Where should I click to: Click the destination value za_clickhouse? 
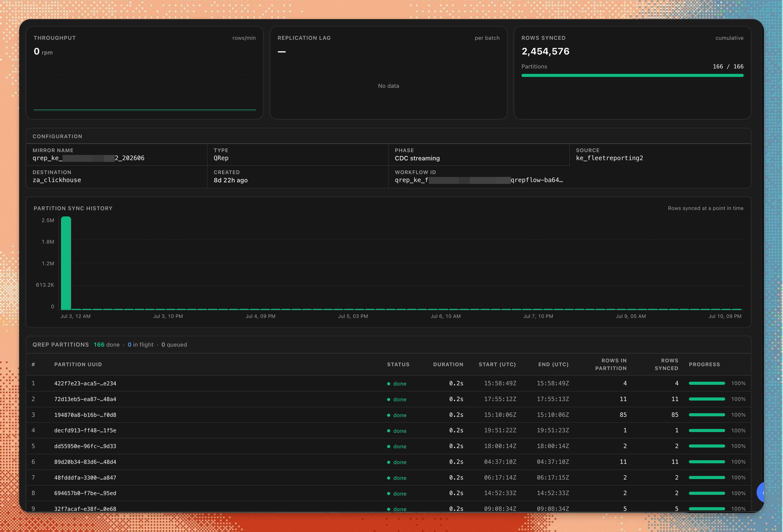tap(57, 180)
